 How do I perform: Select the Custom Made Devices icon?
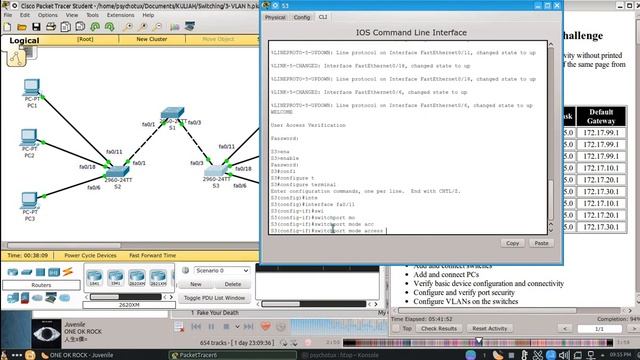(51, 298)
